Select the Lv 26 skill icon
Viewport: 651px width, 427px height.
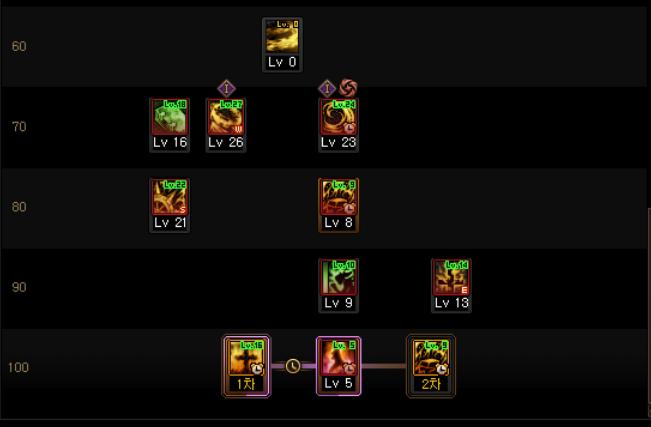(226, 117)
